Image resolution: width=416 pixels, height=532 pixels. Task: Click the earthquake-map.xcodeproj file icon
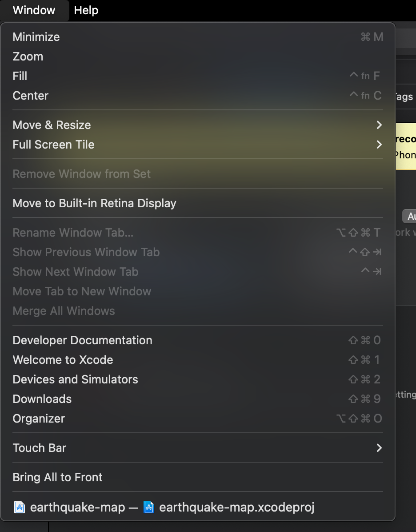pos(148,508)
